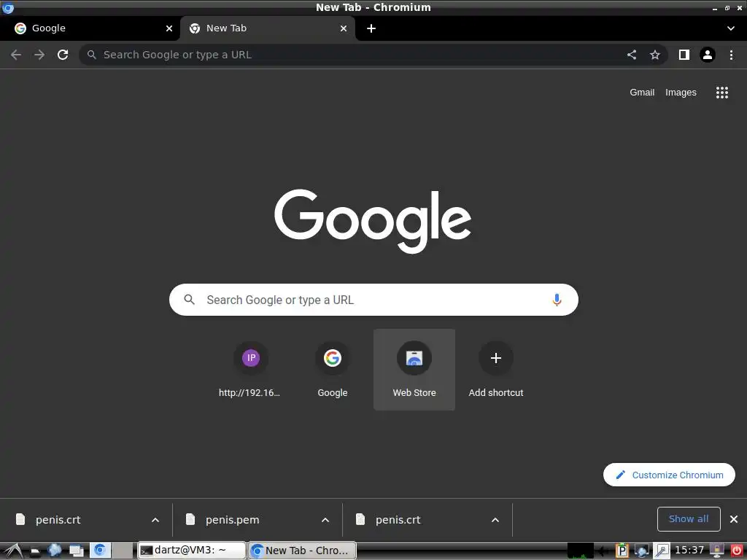Open the system start menu icon

click(12, 551)
